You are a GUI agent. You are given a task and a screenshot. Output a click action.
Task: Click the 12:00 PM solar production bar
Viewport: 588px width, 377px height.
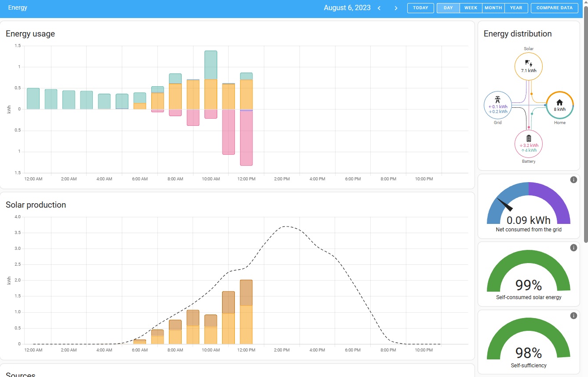click(246, 312)
